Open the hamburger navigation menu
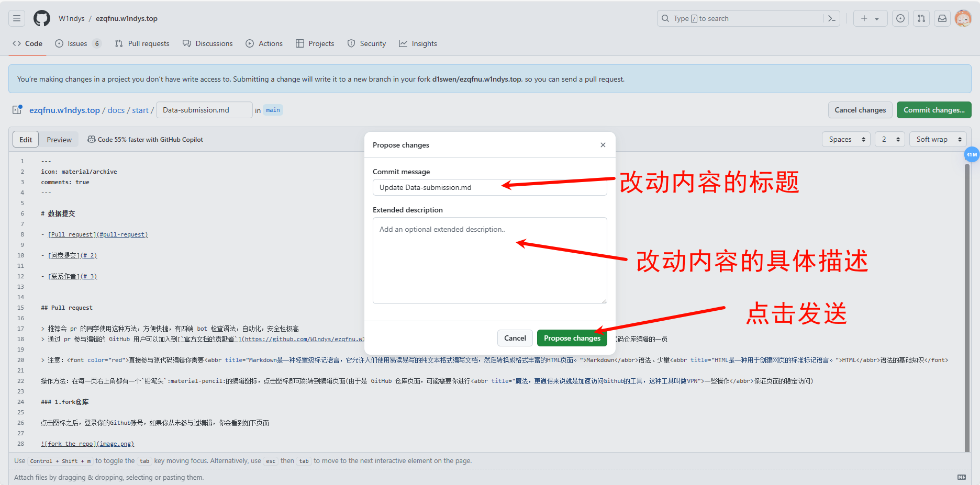This screenshot has width=980, height=485. point(17,18)
